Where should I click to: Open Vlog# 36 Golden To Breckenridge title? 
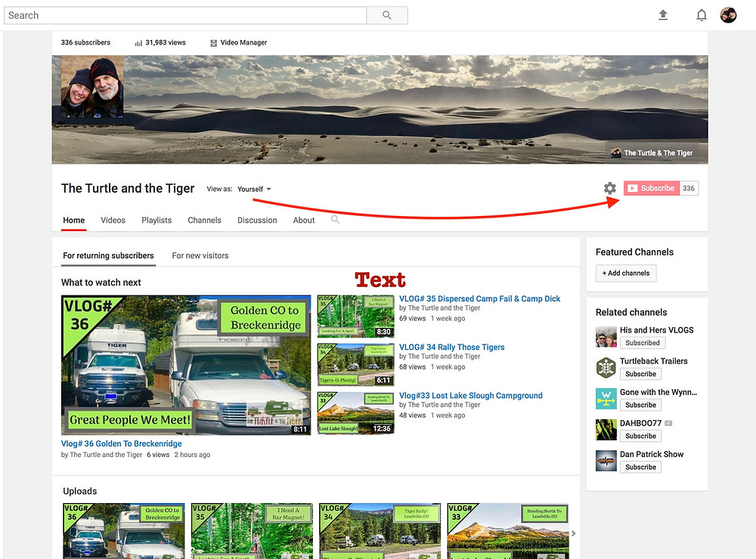pyautogui.click(x=122, y=444)
